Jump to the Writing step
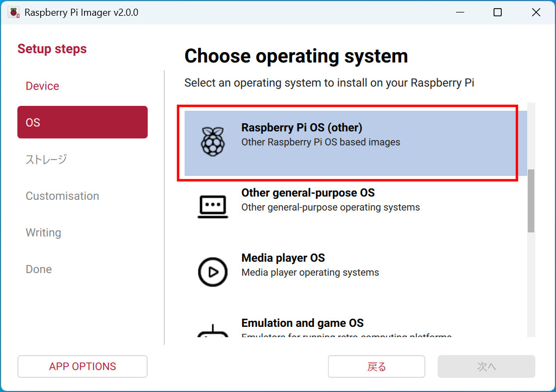556x392 pixels. pyautogui.click(x=43, y=232)
